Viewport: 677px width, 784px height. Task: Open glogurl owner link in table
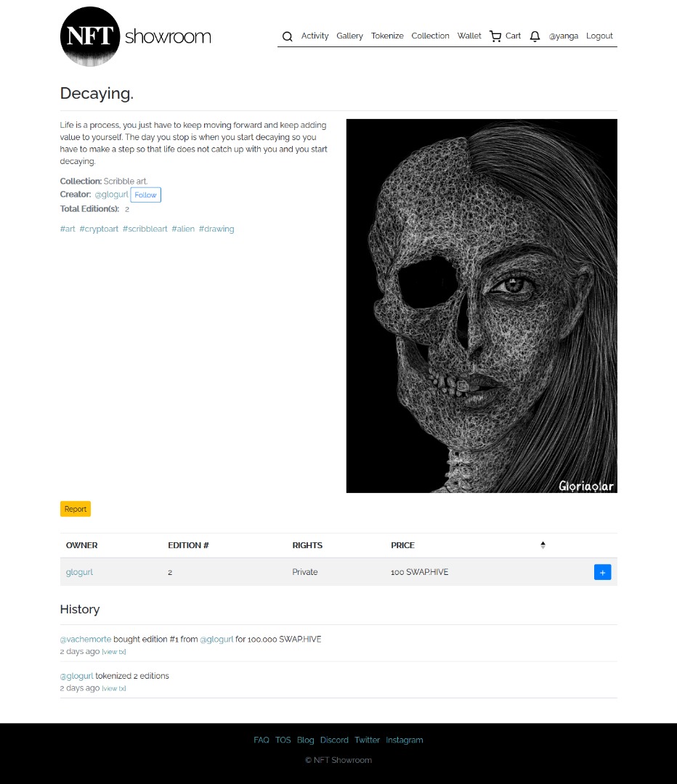(80, 572)
